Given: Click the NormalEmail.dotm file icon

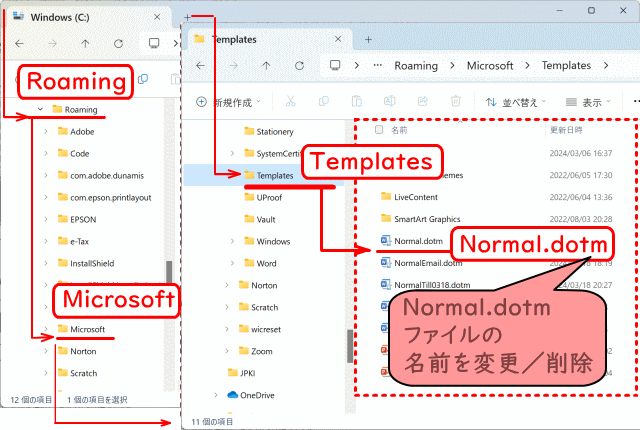Looking at the screenshot, I should [386, 262].
